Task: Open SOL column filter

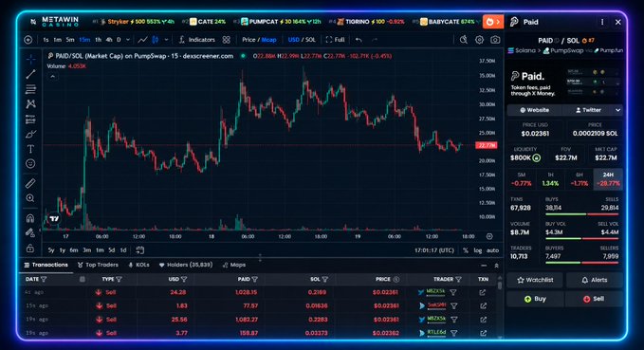Action: [325, 280]
